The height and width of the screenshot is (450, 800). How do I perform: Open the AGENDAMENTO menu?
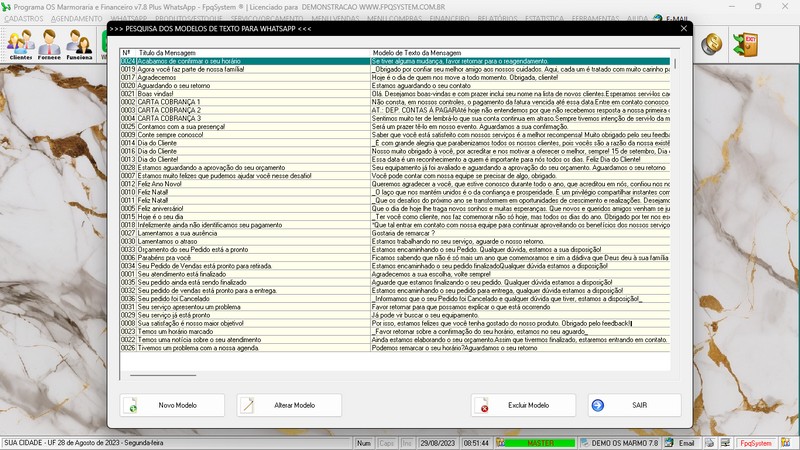tap(77, 19)
